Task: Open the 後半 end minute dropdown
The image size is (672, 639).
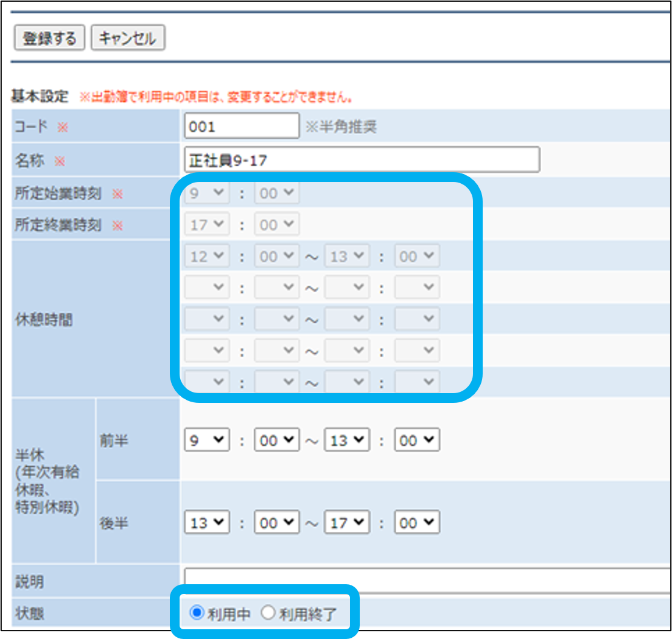Action: tap(417, 522)
